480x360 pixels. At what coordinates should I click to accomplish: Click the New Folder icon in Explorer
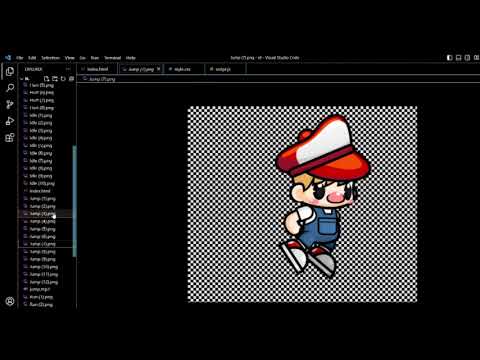coord(55,79)
